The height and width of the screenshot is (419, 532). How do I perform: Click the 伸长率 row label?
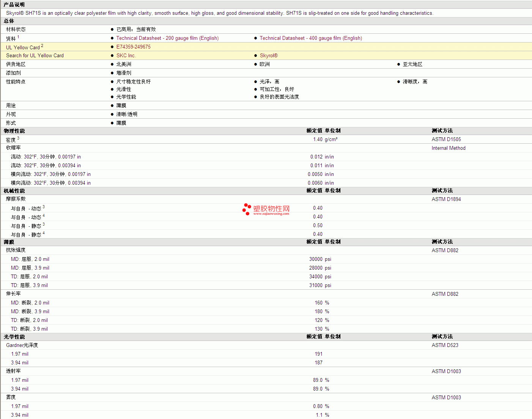coord(13,293)
